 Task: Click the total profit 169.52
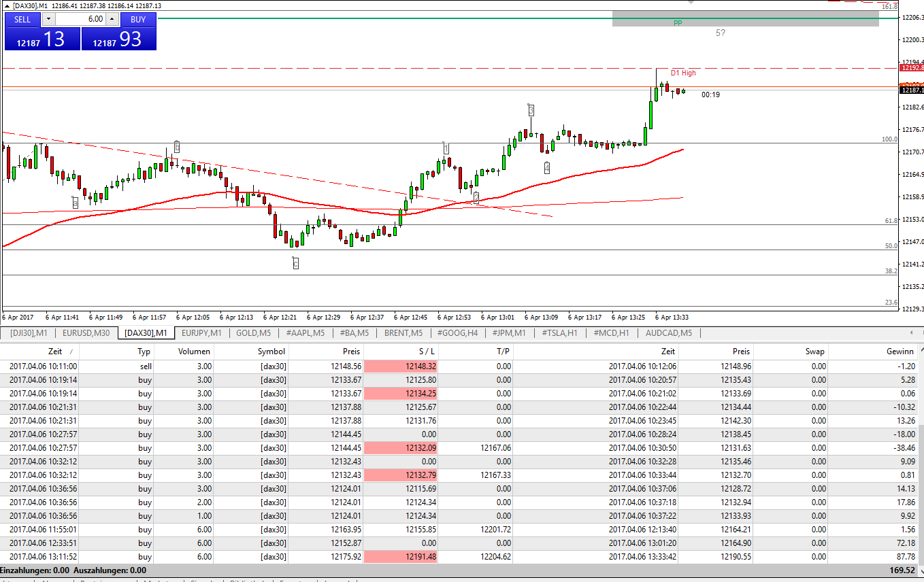tap(902, 570)
